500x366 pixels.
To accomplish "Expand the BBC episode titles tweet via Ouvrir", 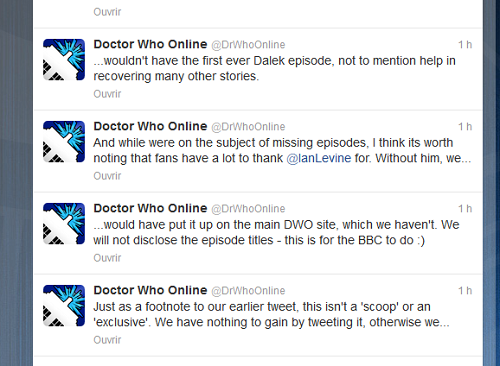I will tap(107, 258).
